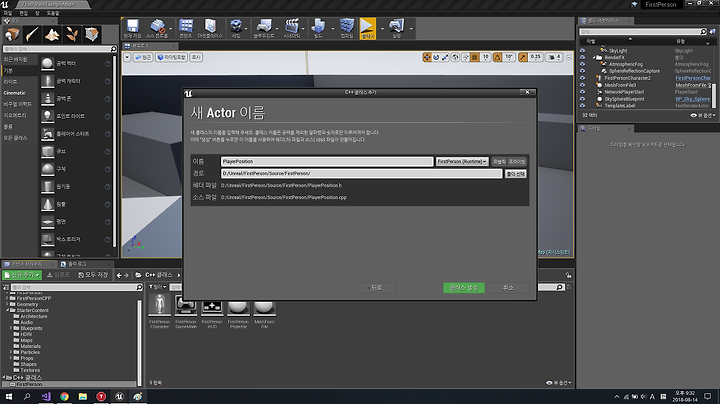
Task: Select the scale gizmo icon in viewport
Action: [445, 57]
